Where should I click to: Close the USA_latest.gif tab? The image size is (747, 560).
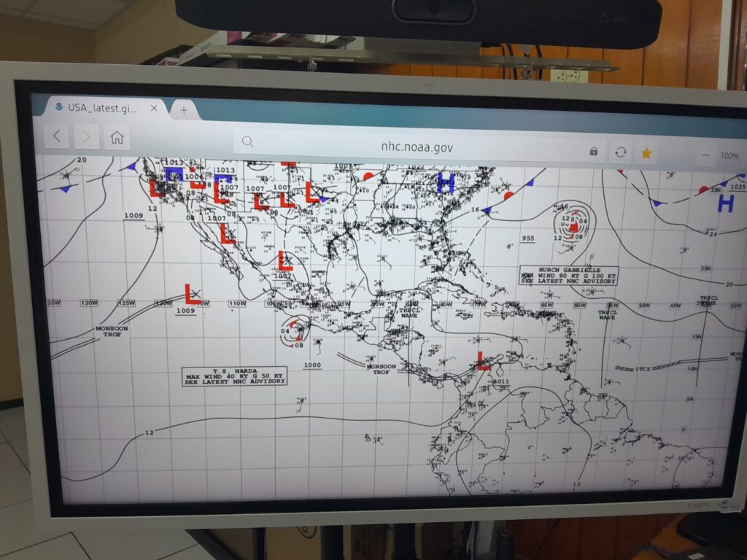pos(154,108)
